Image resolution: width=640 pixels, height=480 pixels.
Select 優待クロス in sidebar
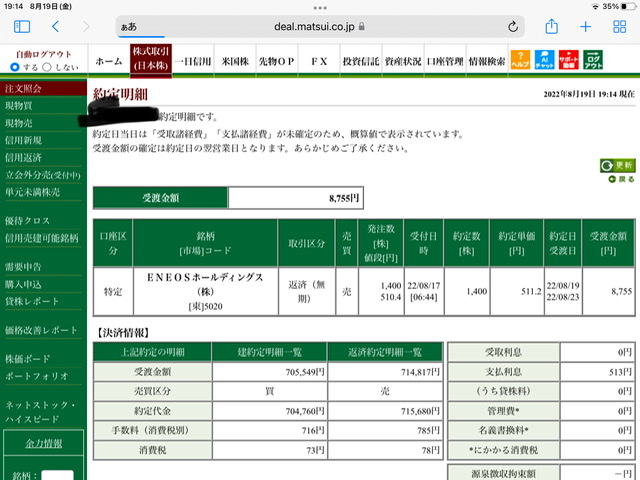28,221
